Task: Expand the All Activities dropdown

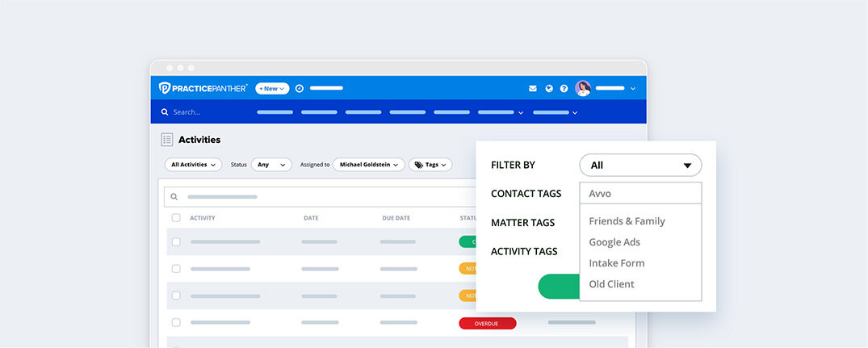Action: [x=193, y=165]
